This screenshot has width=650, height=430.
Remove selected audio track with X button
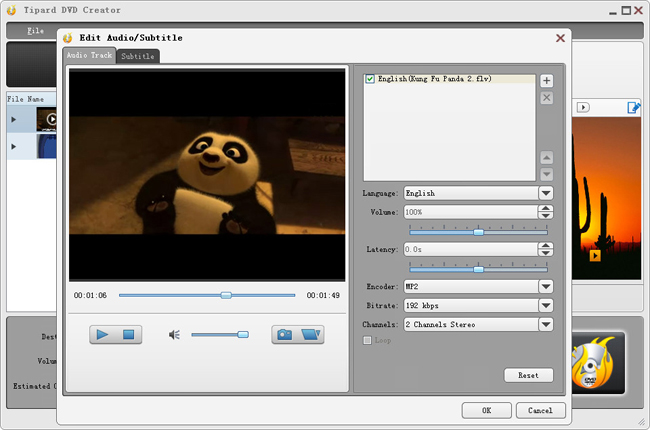click(546, 98)
